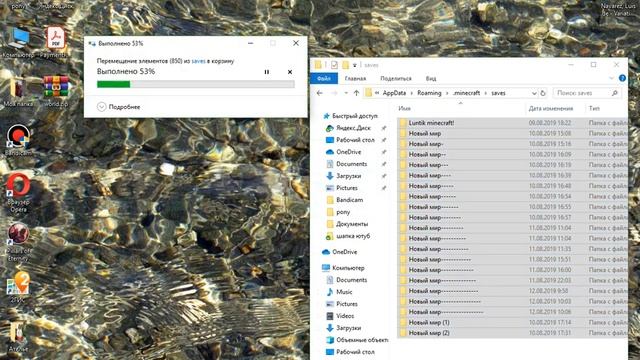Open the Файл ribbon tab
This screenshot has width=640, height=360.
(324, 78)
